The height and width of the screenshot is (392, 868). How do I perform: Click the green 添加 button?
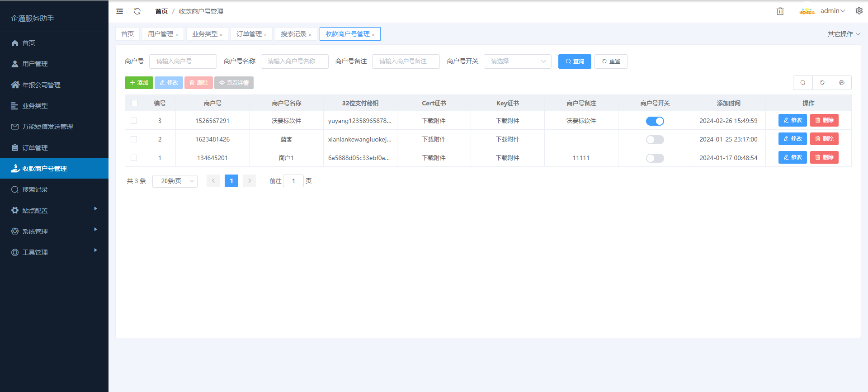[x=139, y=83]
